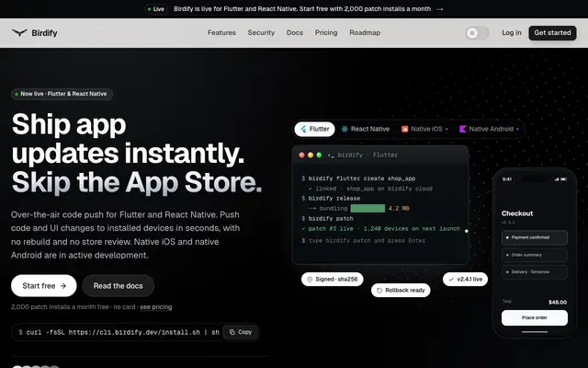Click the 'birdify flutter create shop_app' line

click(358, 178)
